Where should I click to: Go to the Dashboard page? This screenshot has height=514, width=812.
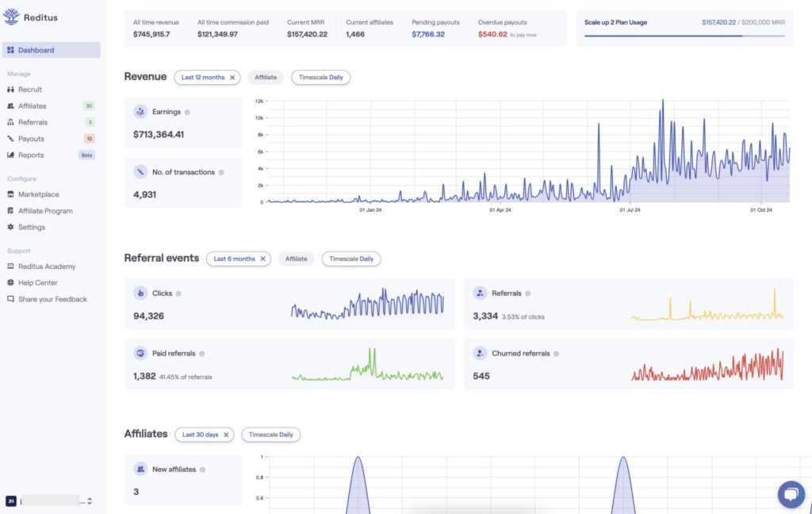(x=52, y=50)
